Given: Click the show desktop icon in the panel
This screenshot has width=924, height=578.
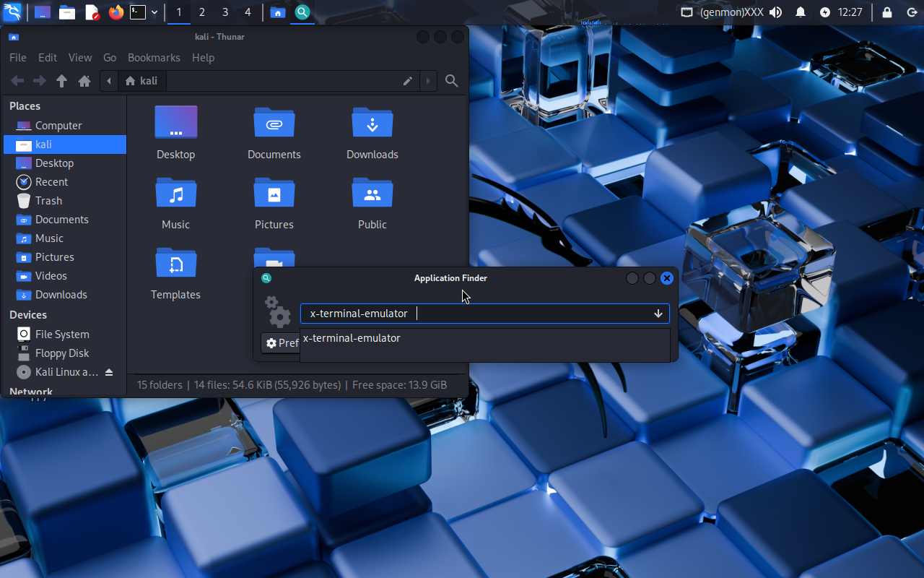Looking at the screenshot, I should [43, 12].
